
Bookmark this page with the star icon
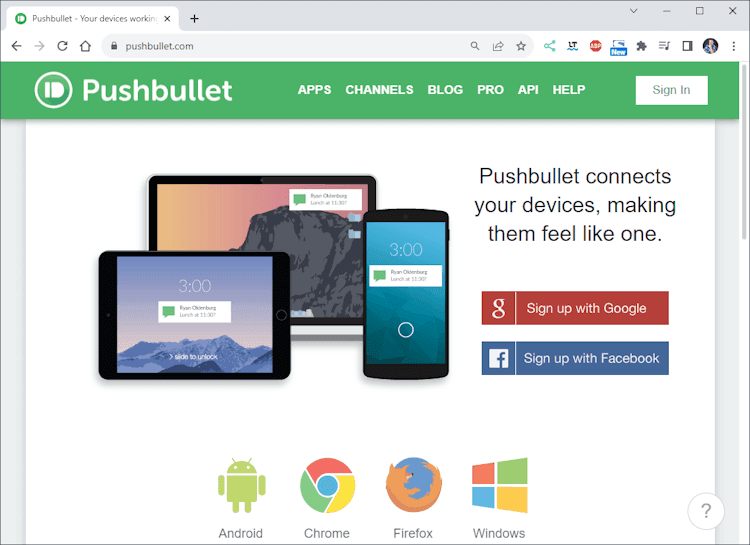(521, 46)
